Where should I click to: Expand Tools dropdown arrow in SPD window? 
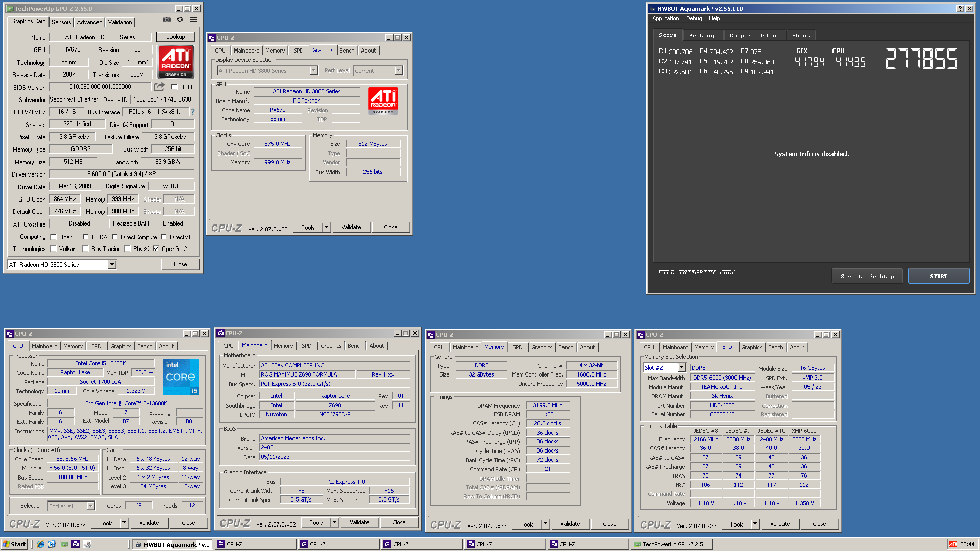click(x=755, y=524)
